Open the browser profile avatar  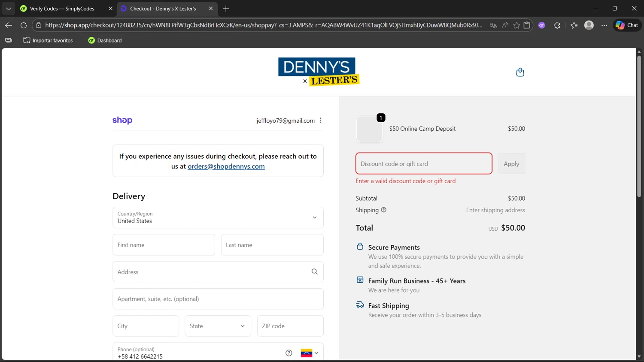[x=589, y=25]
